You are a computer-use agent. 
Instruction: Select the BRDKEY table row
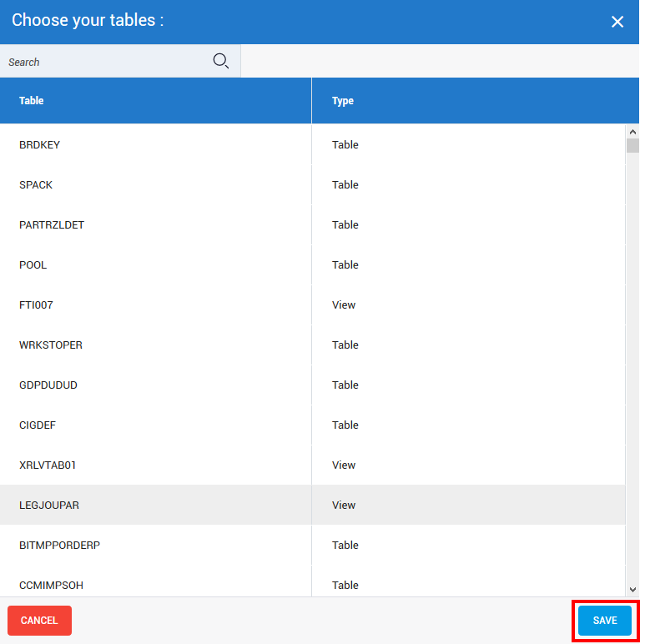coord(40,145)
